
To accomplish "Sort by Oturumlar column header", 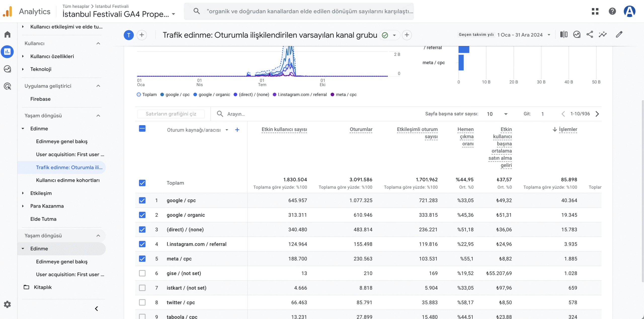I will pyautogui.click(x=361, y=129).
